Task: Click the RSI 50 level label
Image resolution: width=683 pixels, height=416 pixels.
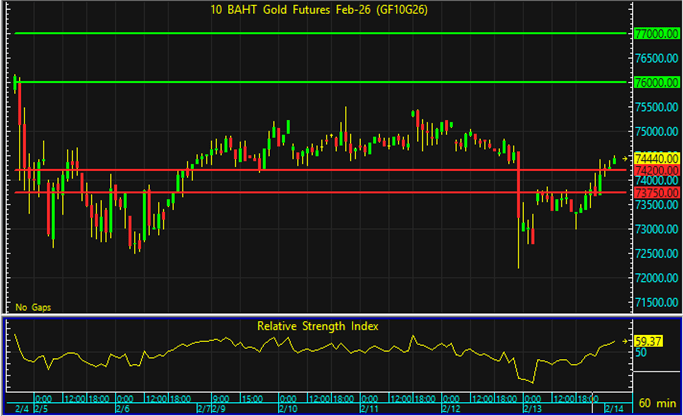Action: [641, 353]
